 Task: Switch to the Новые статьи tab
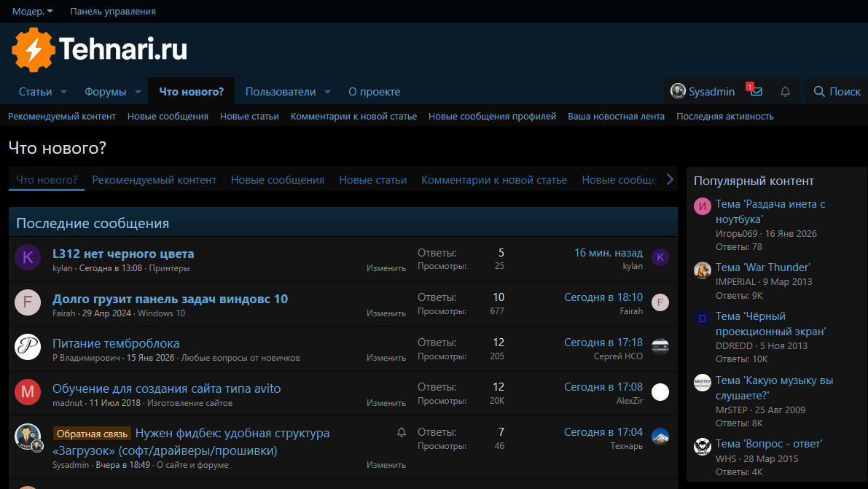[x=372, y=180]
